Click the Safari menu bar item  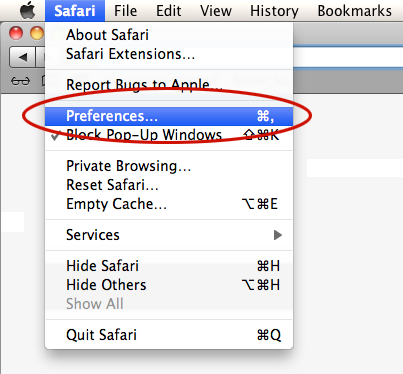(75, 11)
